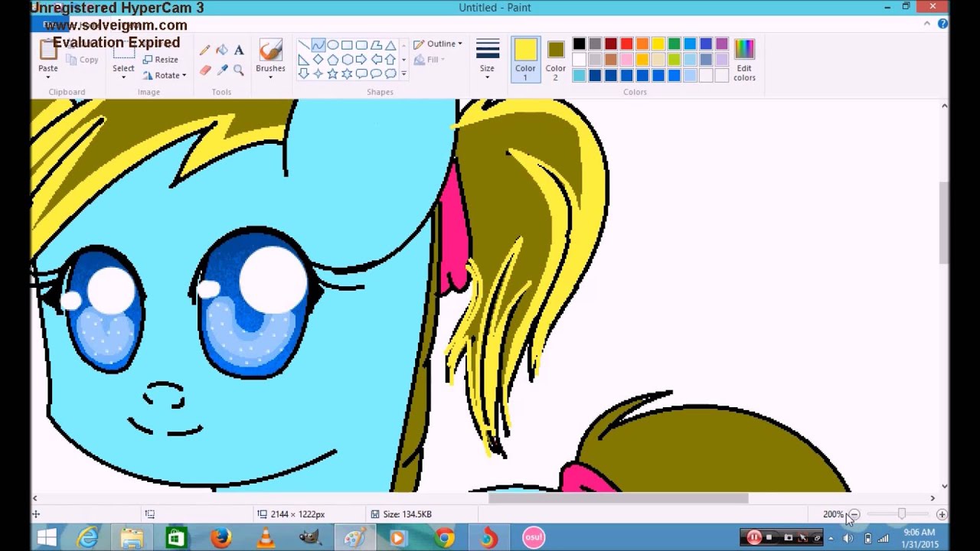
Task: Open the shape Outline dropdown
Action: tap(438, 44)
